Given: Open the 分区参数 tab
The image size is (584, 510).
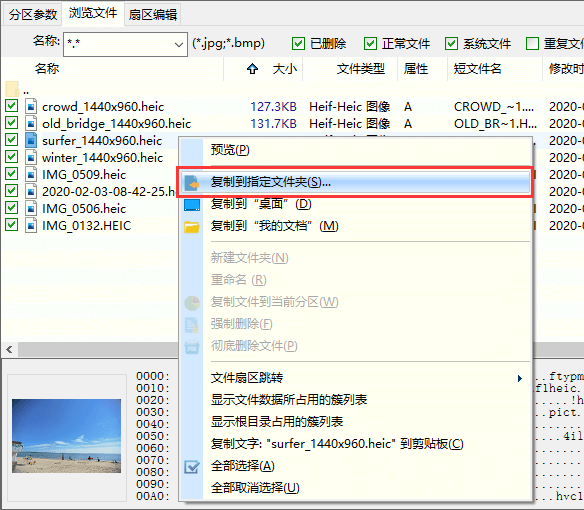Looking at the screenshot, I should click(33, 15).
